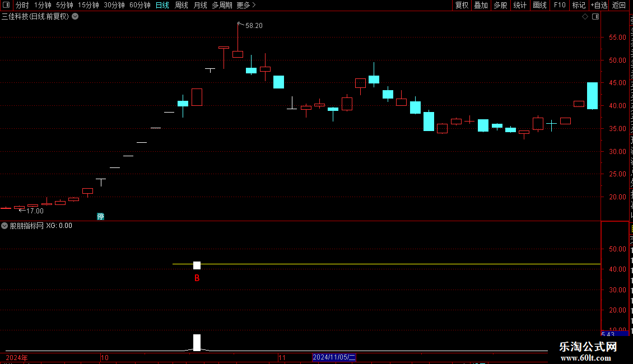The height and width of the screenshot is (364, 633).
Task: Open the 多股 multi-stock view
Action: (x=501, y=5)
